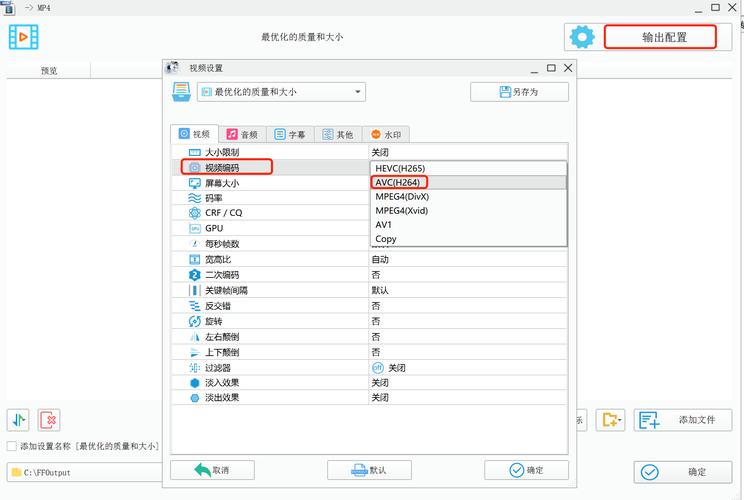
Task: Click the red remove-file icon button
Action: (49, 420)
